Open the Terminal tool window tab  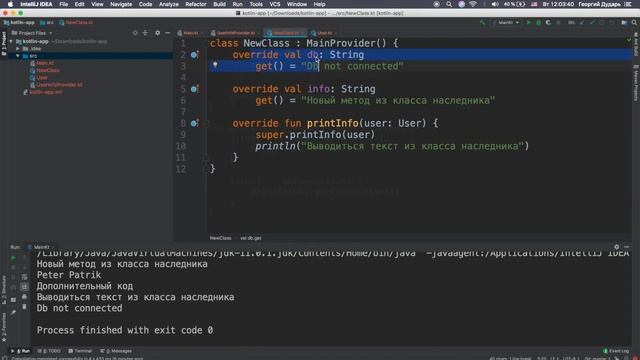[x=80, y=351]
